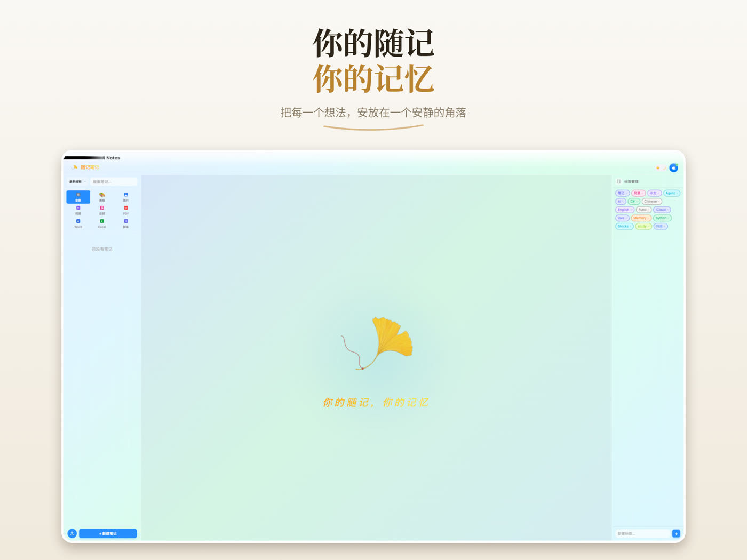Collapse the 标签管理 tag panel icon
This screenshot has width=747, height=560.
tap(619, 182)
